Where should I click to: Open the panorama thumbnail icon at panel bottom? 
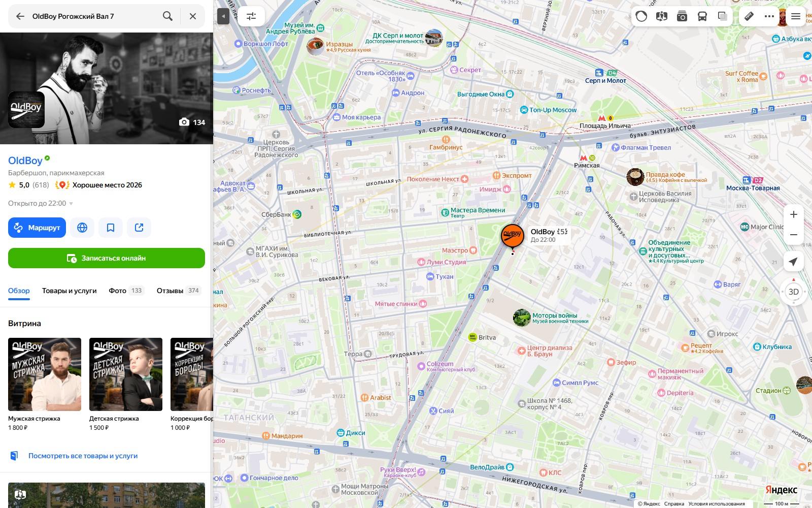(20, 494)
